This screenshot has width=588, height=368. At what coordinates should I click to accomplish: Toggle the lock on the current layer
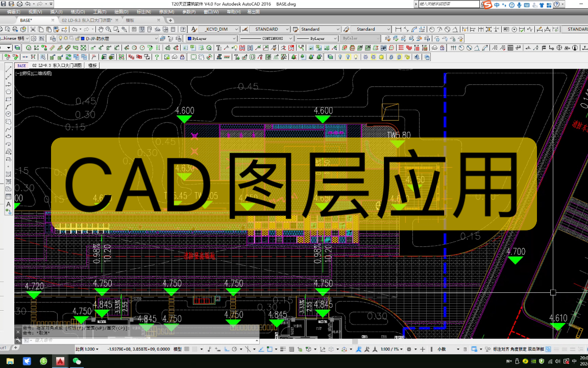pos(79,38)
